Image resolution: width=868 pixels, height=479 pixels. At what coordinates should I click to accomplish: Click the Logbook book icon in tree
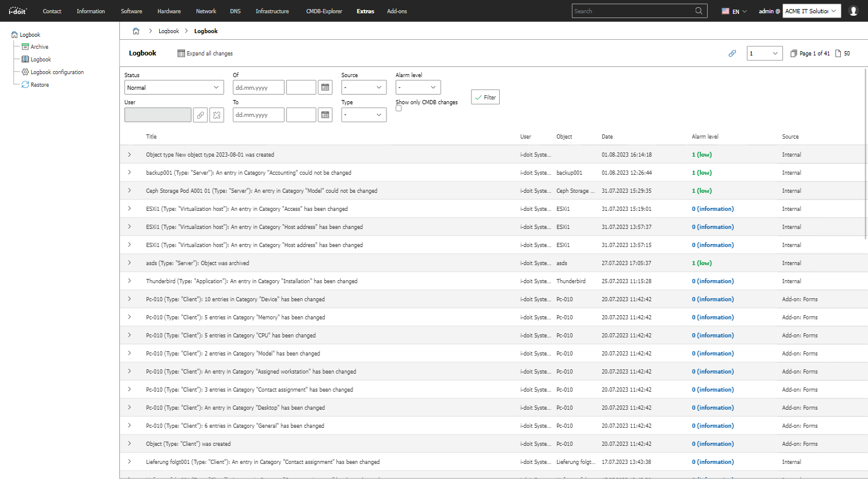point(25,60)
